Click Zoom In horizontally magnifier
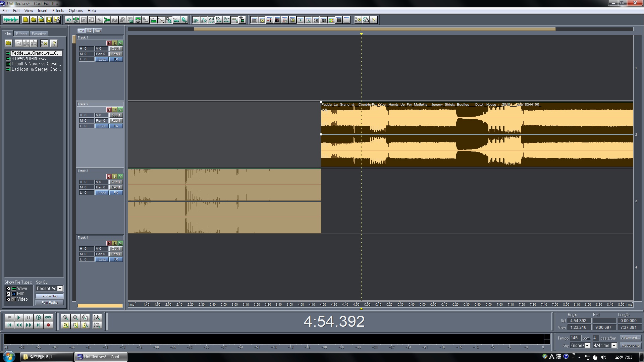644x362 pixels. [66, 317]
